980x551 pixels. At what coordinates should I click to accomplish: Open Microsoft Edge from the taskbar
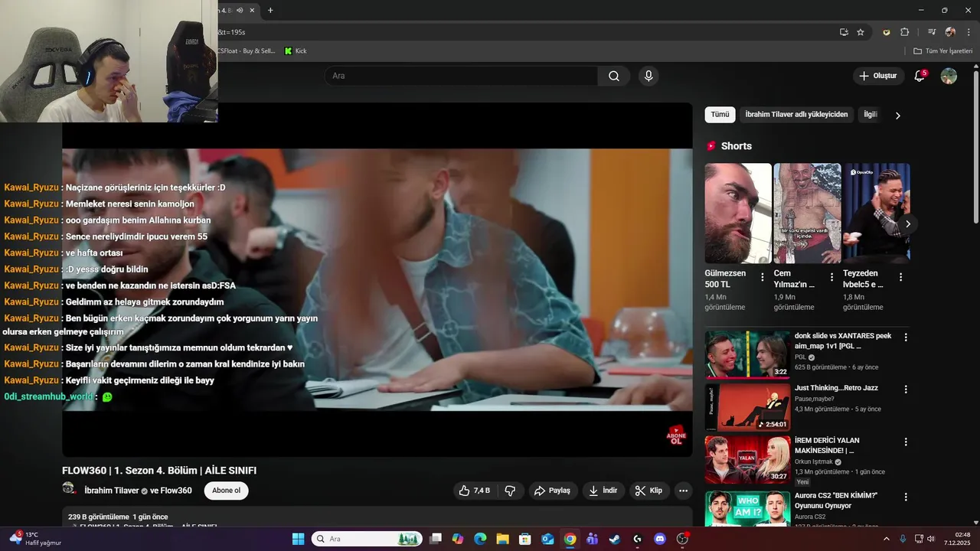point(480,539)
